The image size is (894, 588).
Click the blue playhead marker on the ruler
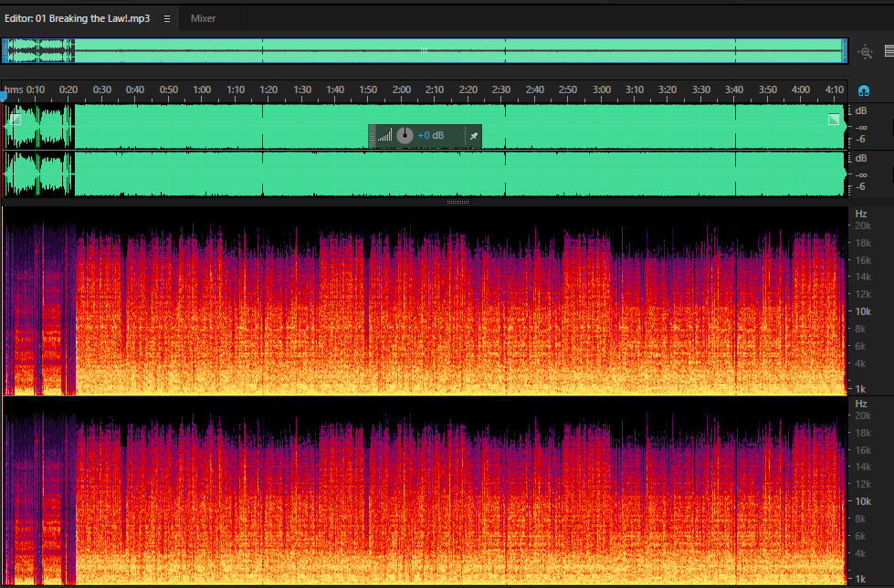coord(4,97)
